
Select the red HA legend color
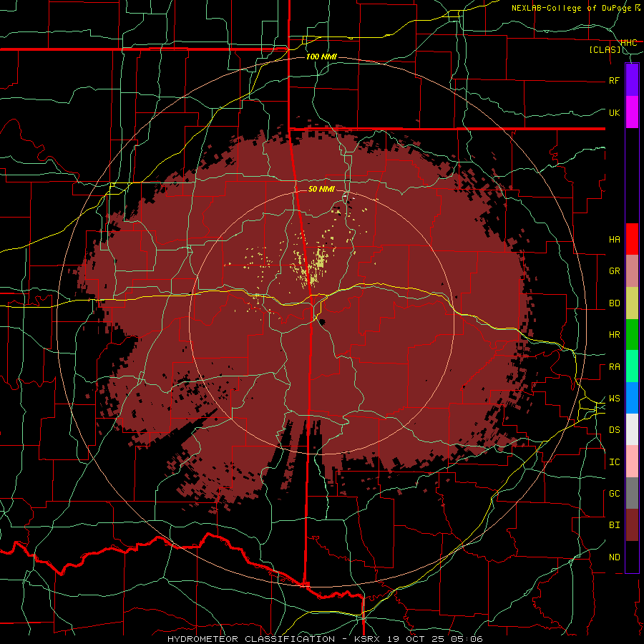click(x=632, y=239)
